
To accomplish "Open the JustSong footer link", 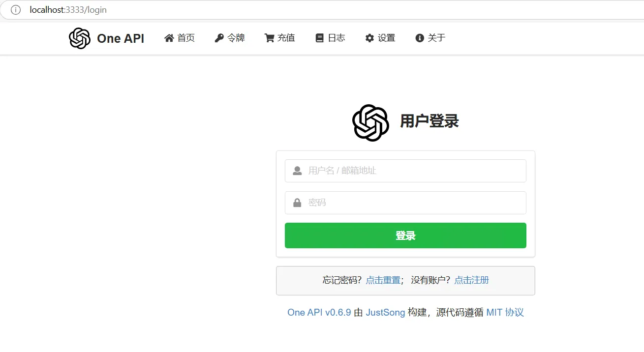I will pyautogui.click(x=385, y=312).
